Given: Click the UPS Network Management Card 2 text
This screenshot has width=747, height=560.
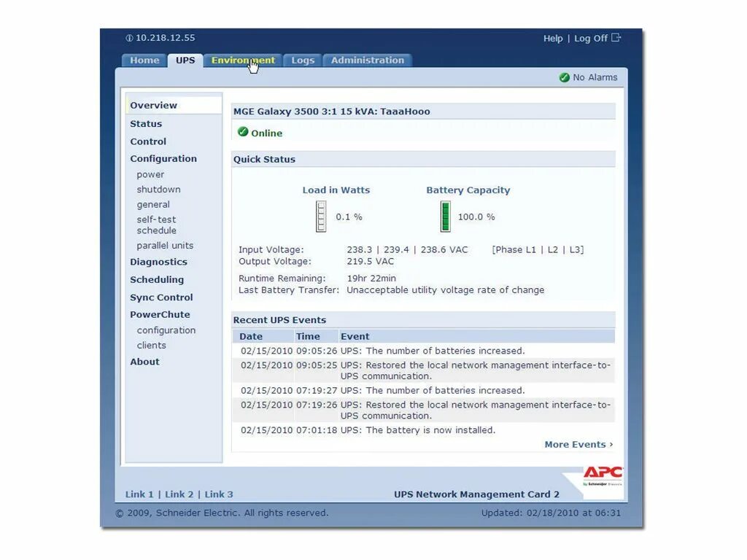Looking at the screenshot, I should [x=476, y=494].
